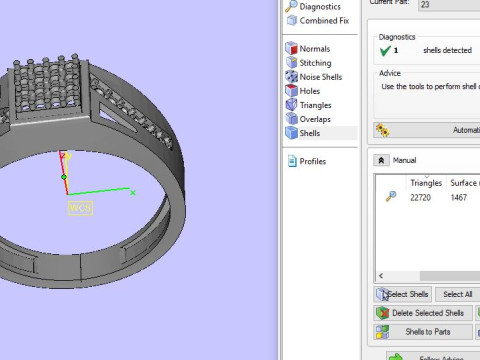Click the green check next to shells detected
This screenshot has width=480, height=360.
[385, 51]
